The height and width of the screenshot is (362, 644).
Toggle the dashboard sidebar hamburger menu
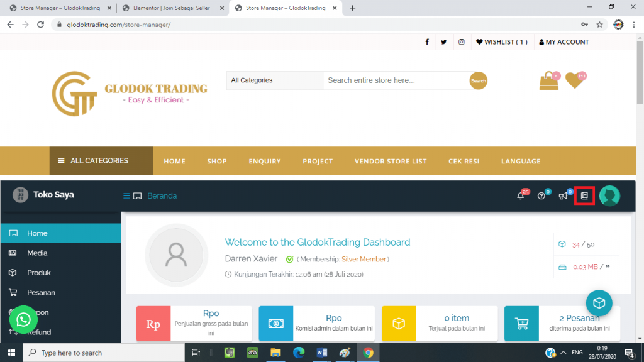(x=126, y=196)
